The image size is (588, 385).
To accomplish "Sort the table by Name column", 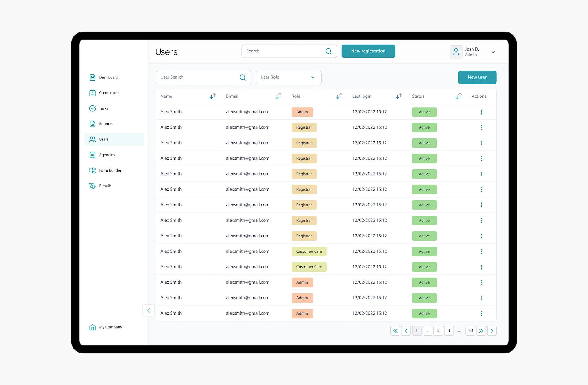I will click(x=213, y=96).
